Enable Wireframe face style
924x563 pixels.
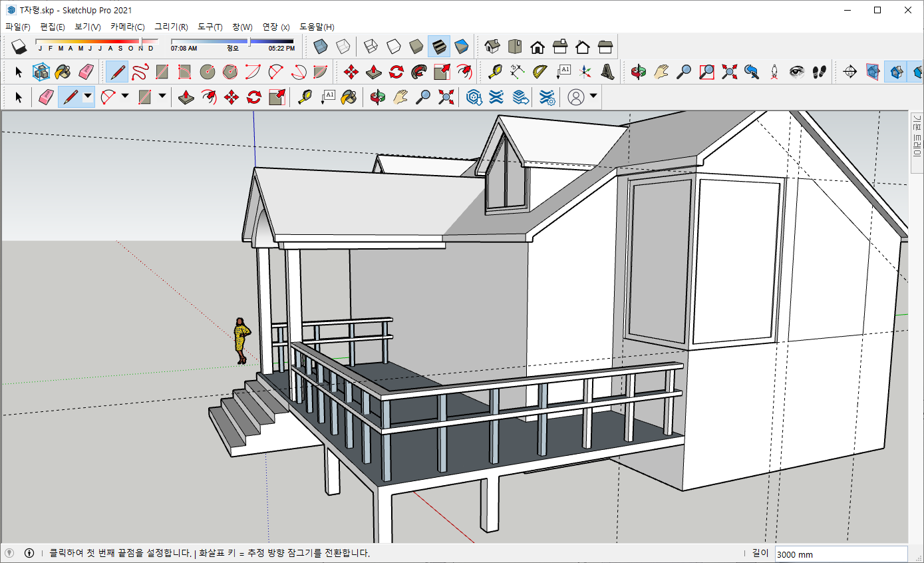click(371, 47)
